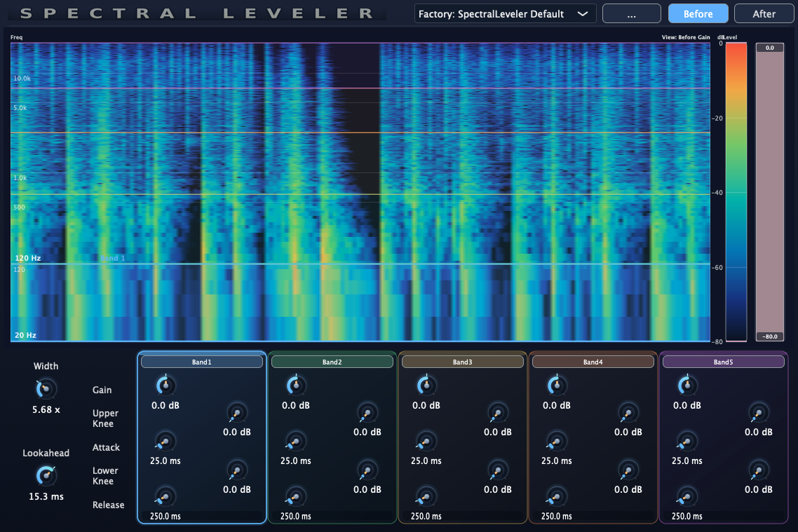Select the Band3 header
This screenshot has width=798, height=532.
[x=462, y=361]
